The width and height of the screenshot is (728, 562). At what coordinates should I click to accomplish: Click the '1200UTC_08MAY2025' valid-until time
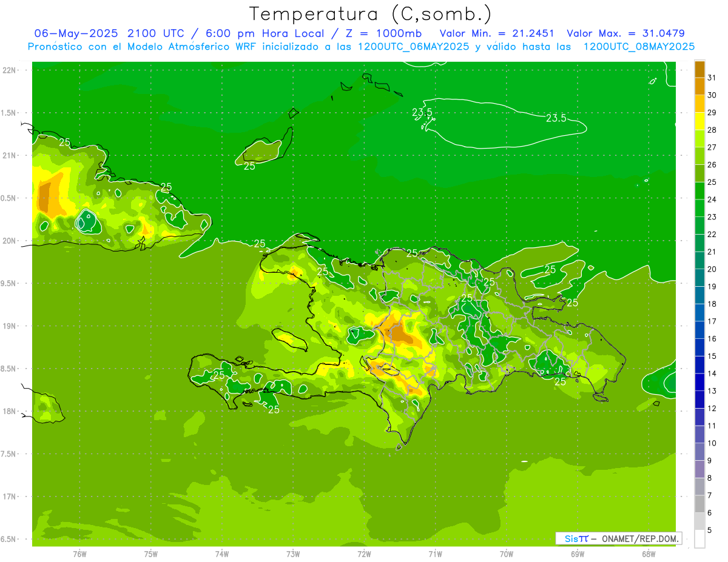click(x=639, y=47)
